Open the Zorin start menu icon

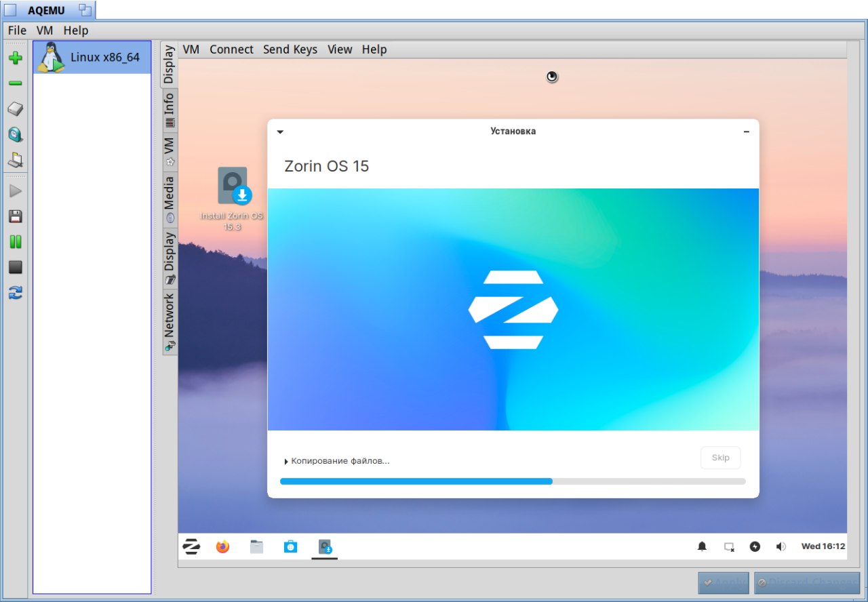[x=192, y=546]
